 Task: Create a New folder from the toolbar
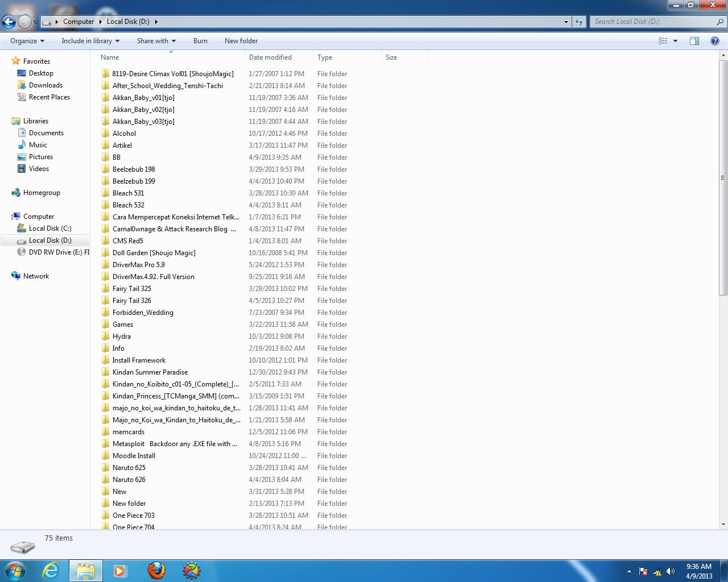[241, 41]
